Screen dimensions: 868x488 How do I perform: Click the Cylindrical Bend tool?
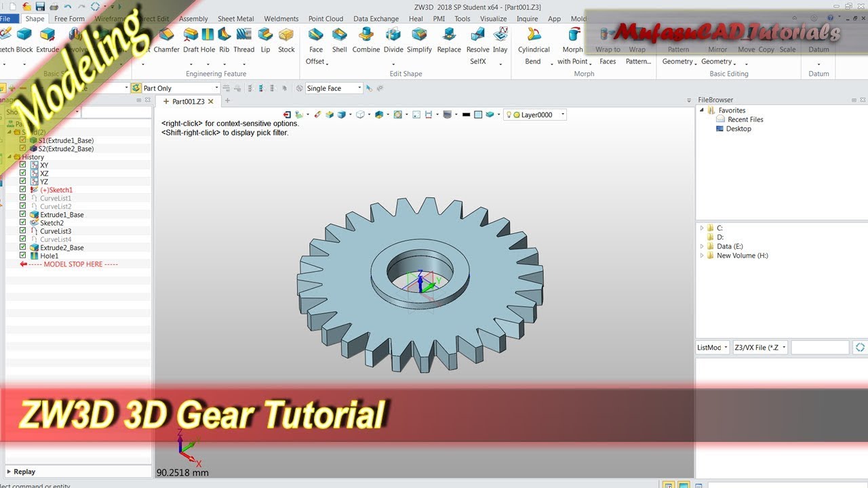pyautogui.click(x=534, y=45)
